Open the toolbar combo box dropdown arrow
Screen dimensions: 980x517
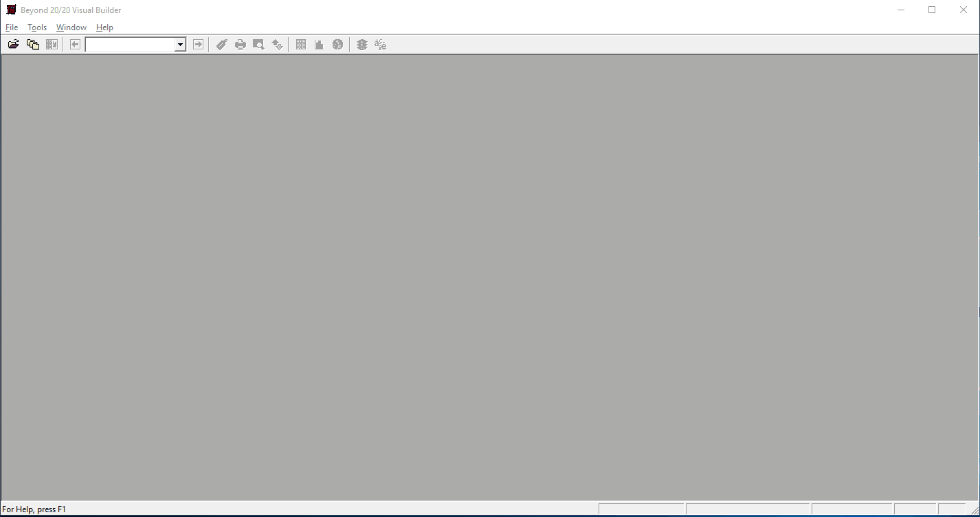point(180,45)
